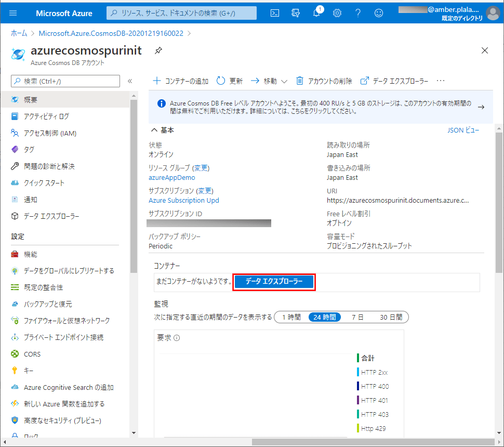The height and width of the screenshot is (447, 504).
Task: Follow the arrow in Free tier banner
Action: (x=481, y=107)
